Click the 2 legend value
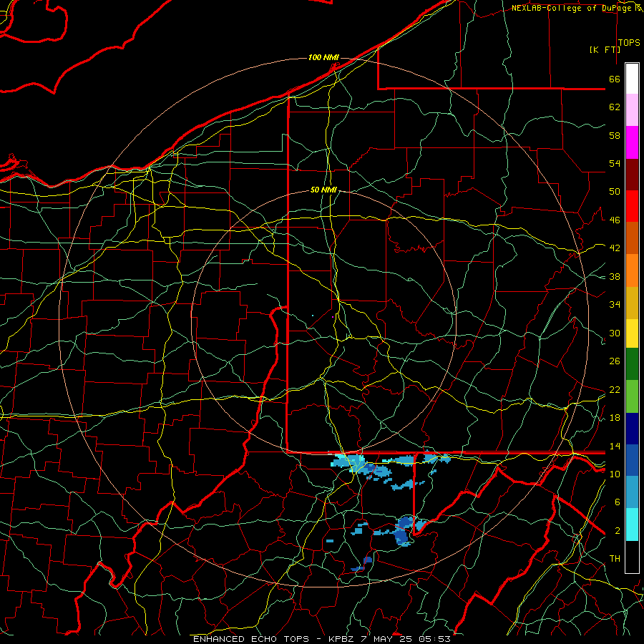Image resolution: width=644 pixels, height=644 pixels. click(x=618, y=531)
